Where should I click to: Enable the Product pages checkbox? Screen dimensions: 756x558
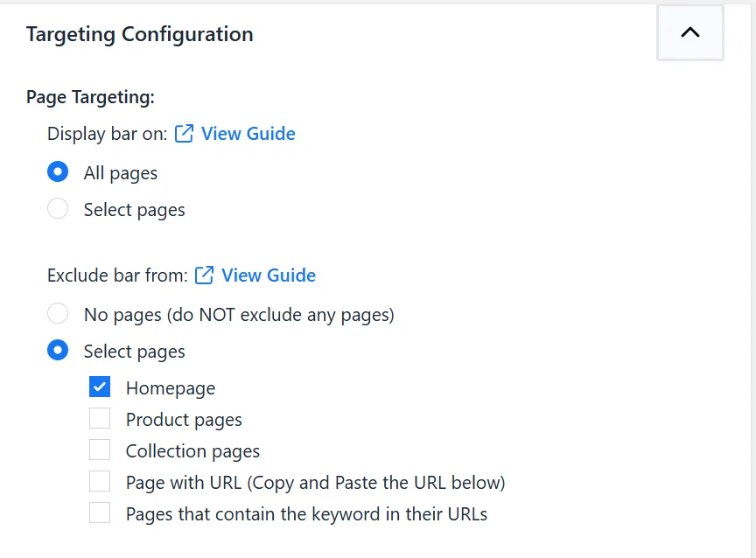point(100,418)
